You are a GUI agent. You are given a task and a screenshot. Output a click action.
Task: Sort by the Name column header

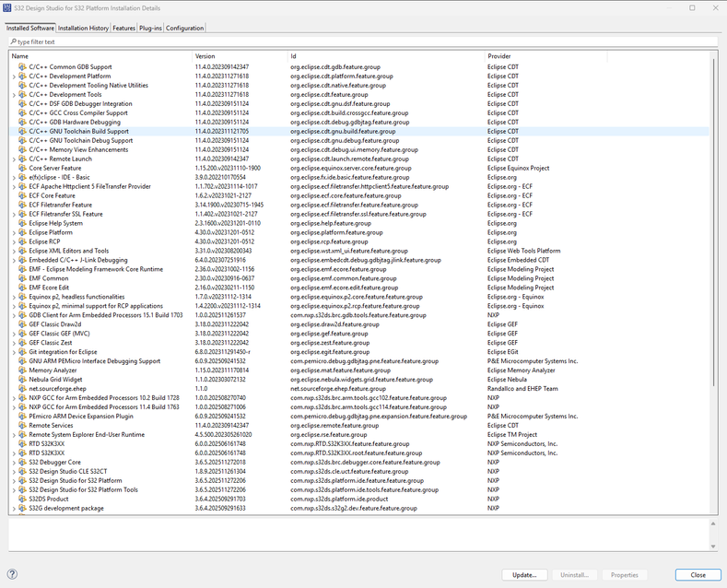click(100, 56)
